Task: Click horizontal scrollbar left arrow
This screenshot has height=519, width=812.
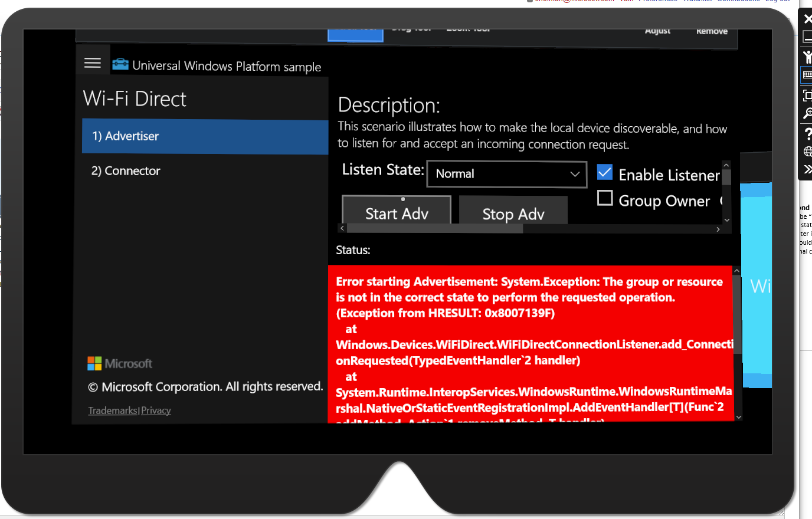Action: 342,228
